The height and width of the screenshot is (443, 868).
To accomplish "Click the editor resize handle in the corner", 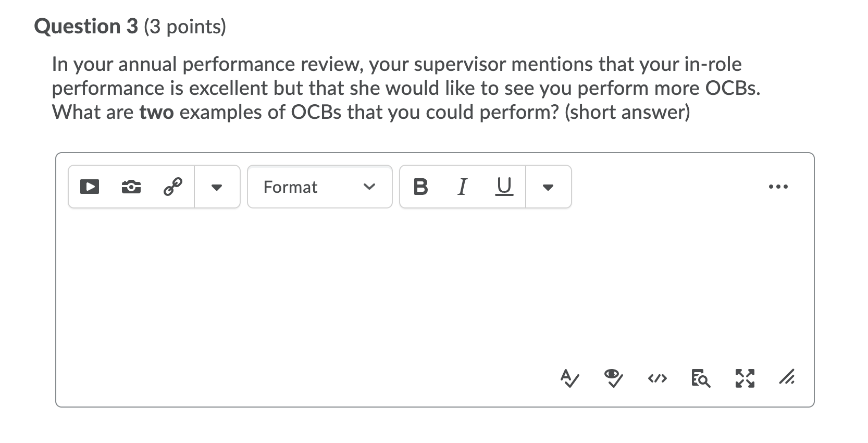I will point(787,378).
